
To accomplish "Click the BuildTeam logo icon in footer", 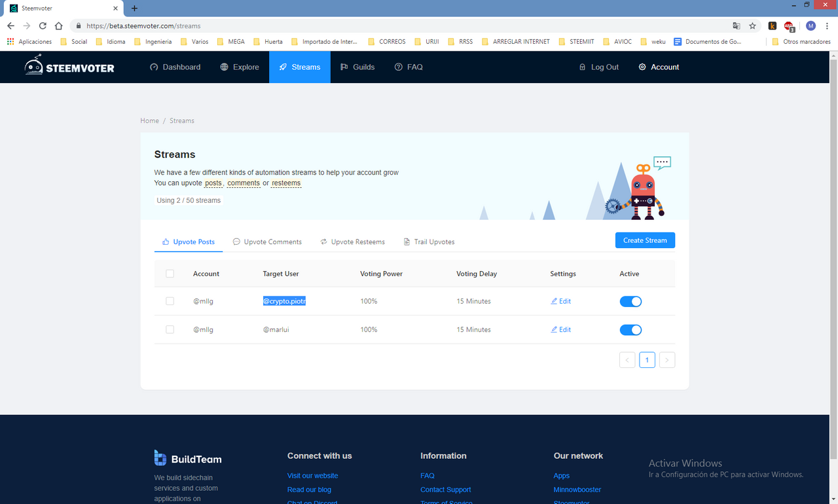I will (160, 458).
